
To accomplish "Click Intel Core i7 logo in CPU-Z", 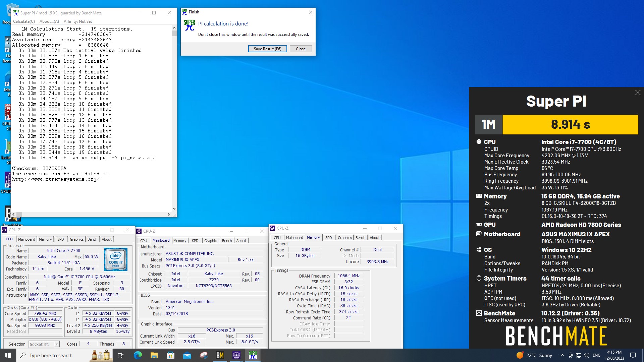I will pyautogui.click(x=116, y=259).
